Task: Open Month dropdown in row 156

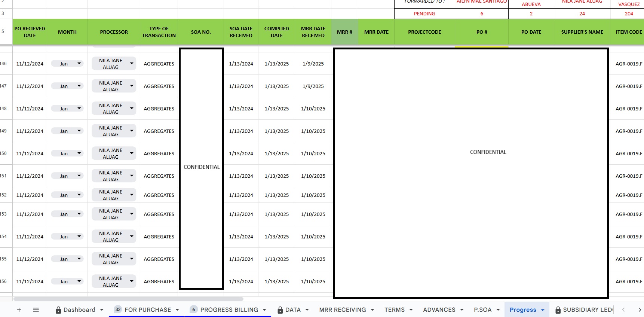Action: 79,281
